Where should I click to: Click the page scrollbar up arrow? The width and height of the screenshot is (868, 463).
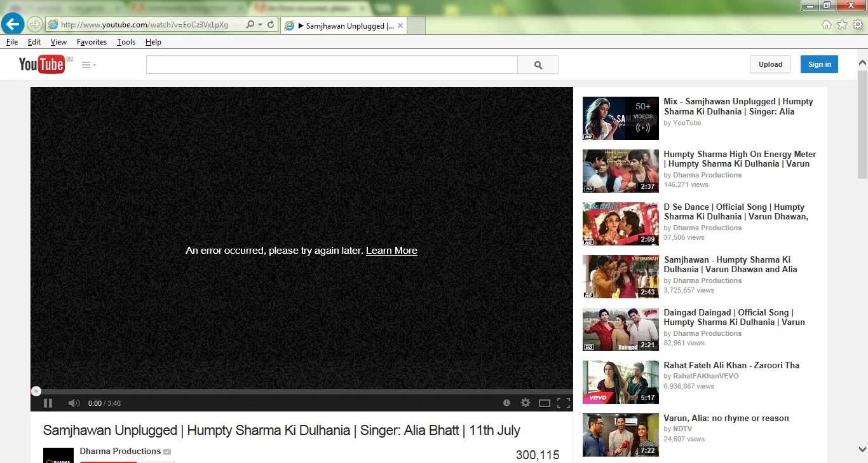click(862, 63)
